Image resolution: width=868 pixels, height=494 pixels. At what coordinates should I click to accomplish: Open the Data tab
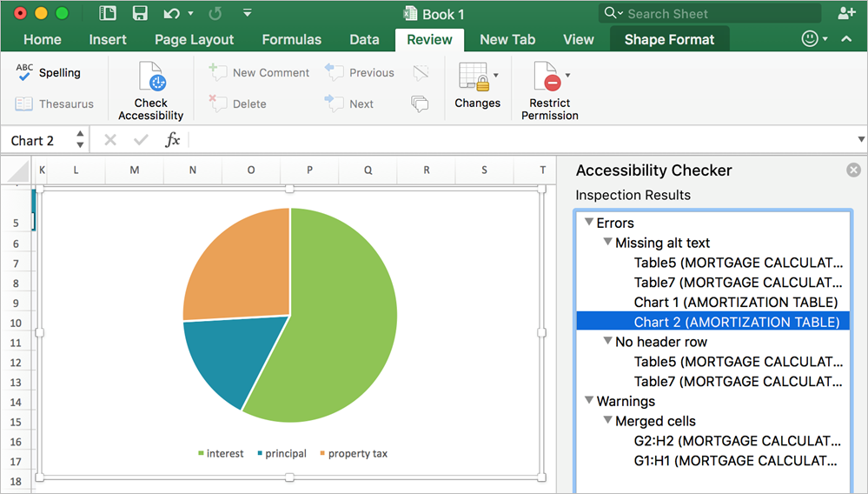(x=364, y=39)
